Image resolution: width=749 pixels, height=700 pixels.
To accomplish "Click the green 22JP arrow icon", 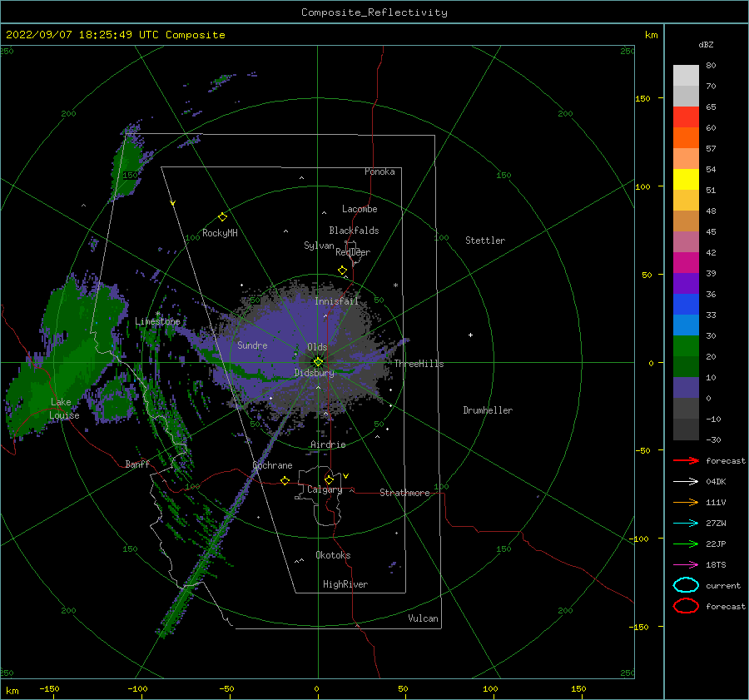I will [686, 544].
